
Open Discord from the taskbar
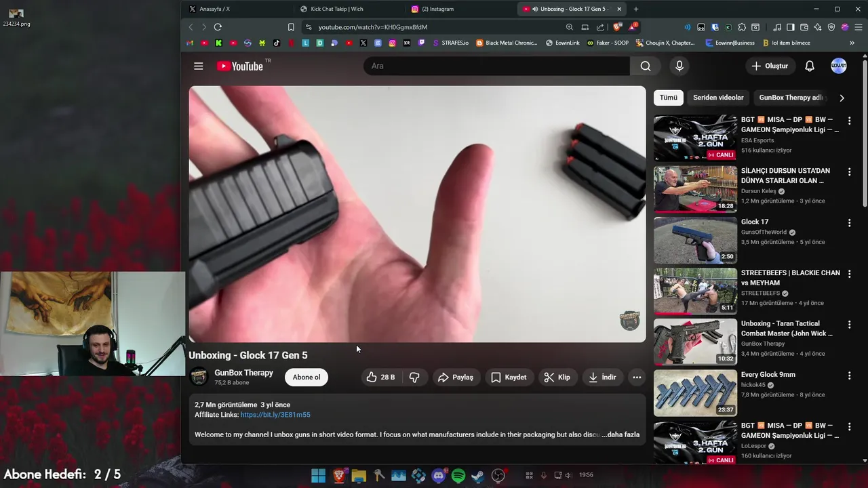tap(438, 476)
